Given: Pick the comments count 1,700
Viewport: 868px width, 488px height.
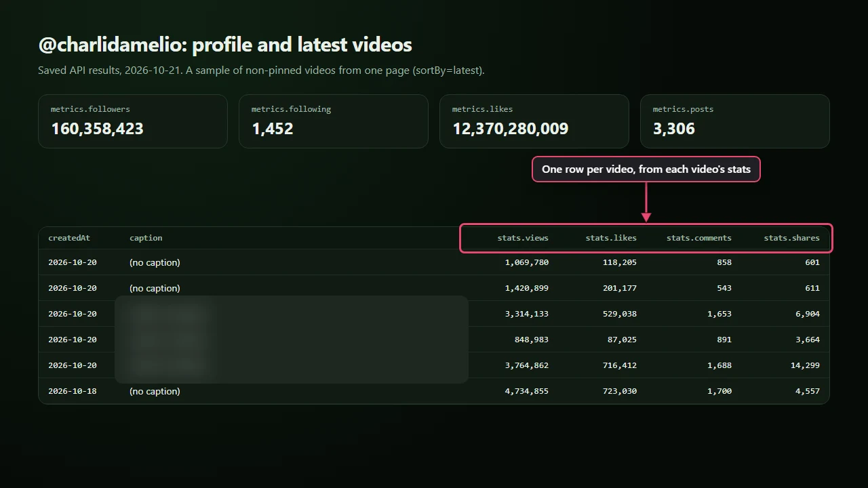Looking at the screenshot, I should 719,391.
